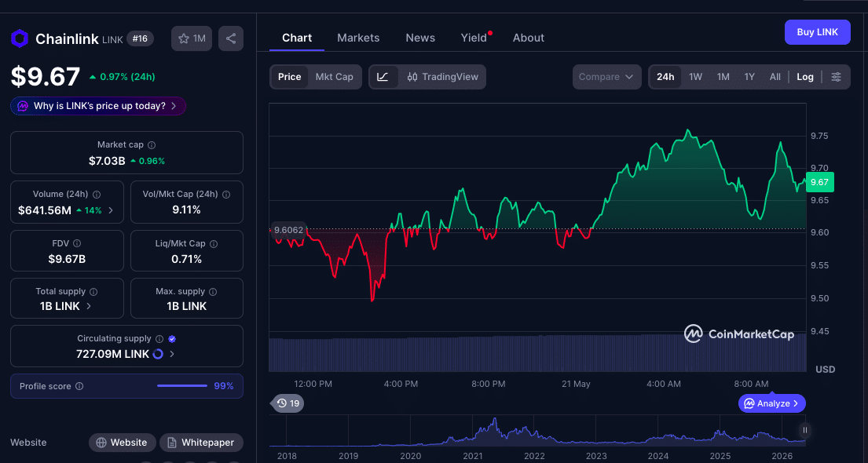The image size is (868, 463).
Task: Click the 2023 year label in navigator
Action: coord(596,457)
